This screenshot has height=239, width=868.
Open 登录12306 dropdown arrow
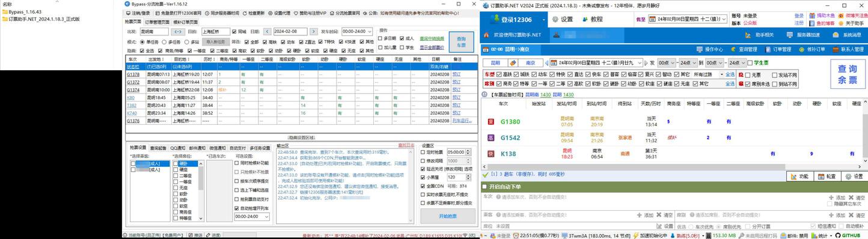tap(543, 20)
